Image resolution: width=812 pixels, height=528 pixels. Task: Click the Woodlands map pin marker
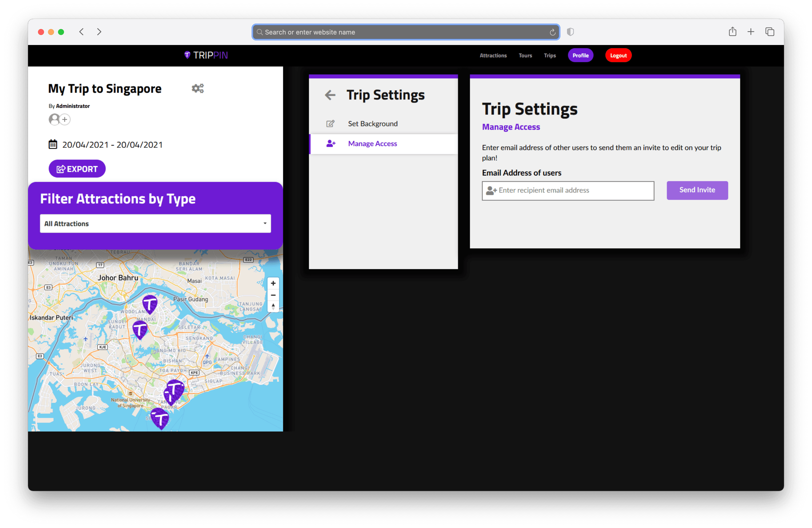point(149,303)
